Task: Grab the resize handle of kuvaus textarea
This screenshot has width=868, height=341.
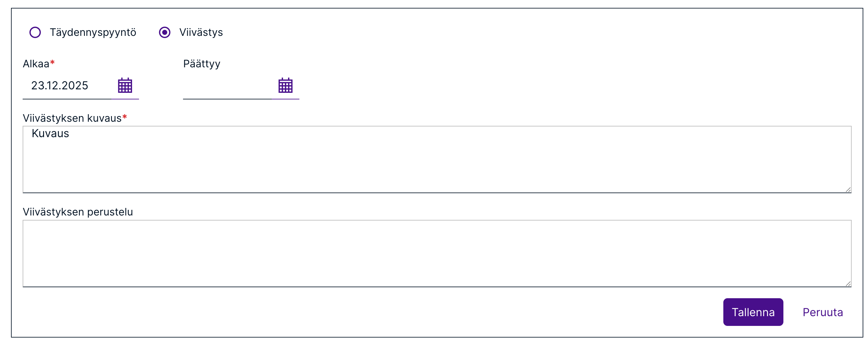Action: click(848, 190)
